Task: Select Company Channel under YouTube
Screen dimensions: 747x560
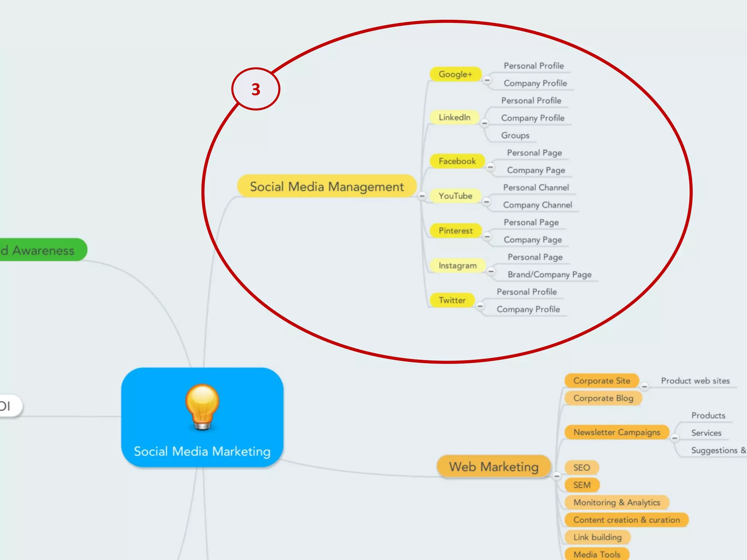Action: [x=538, y=205]
